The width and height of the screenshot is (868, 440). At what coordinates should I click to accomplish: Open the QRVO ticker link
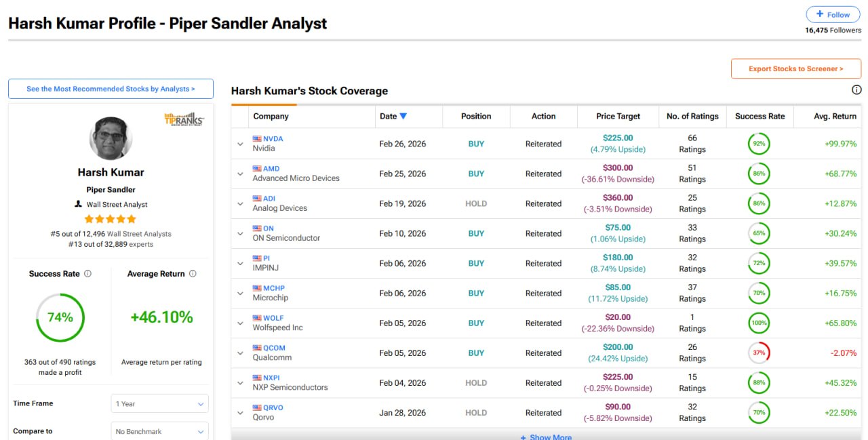(273, 407)
